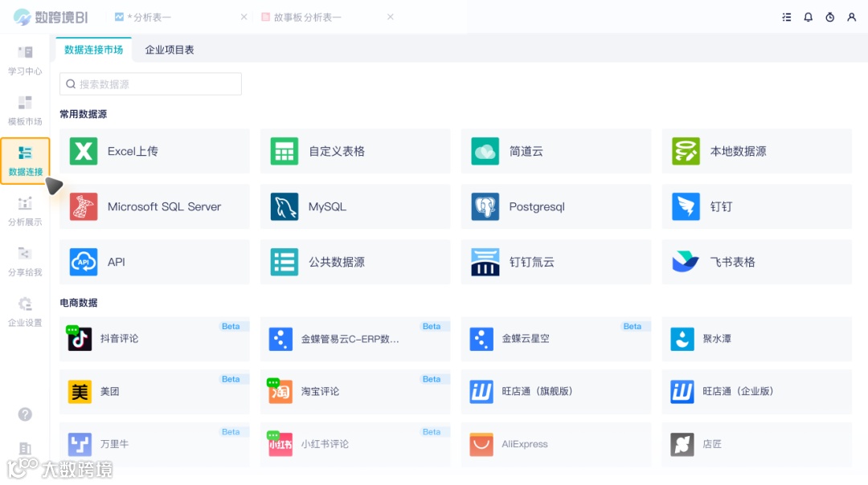Open the 金蝶云星空 data source
This screenshot has width=868, height=485.
click(556, 338)
